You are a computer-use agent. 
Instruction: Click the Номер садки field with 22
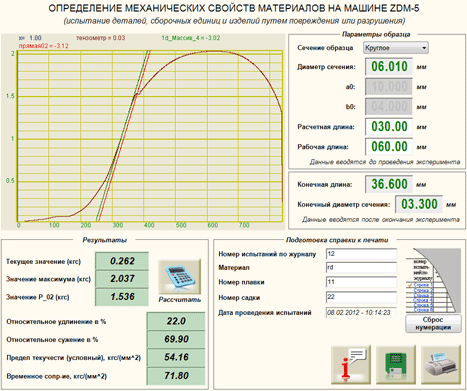(361, 297)
